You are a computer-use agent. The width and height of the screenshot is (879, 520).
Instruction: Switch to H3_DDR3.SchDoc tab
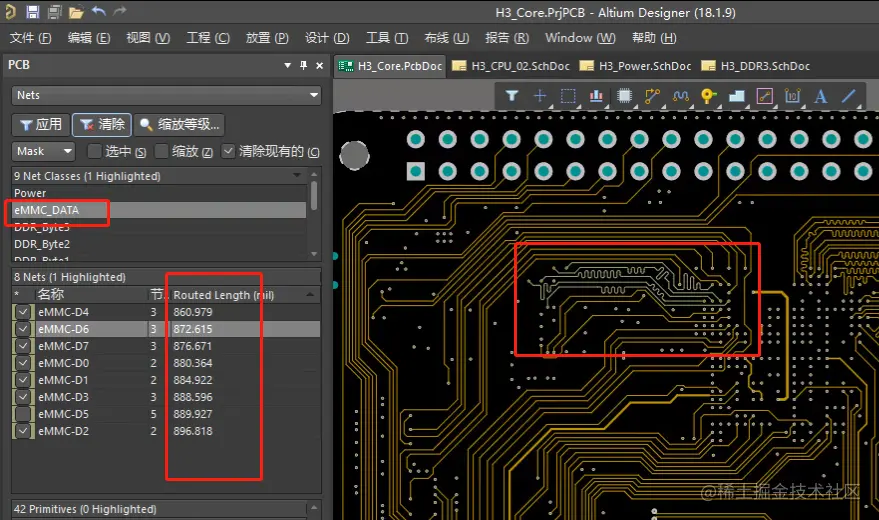[756, 66]
